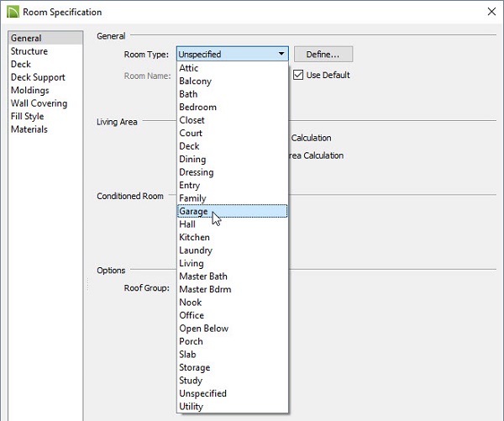Open the General panel in sidebar
This screenshot has width=504, height=421.
click(x=45, y=38)
